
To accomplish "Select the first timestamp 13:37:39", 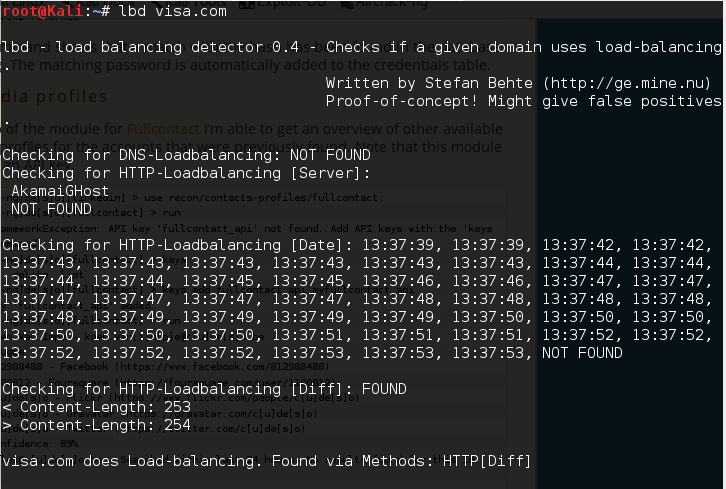I will [x=398, y=245].
